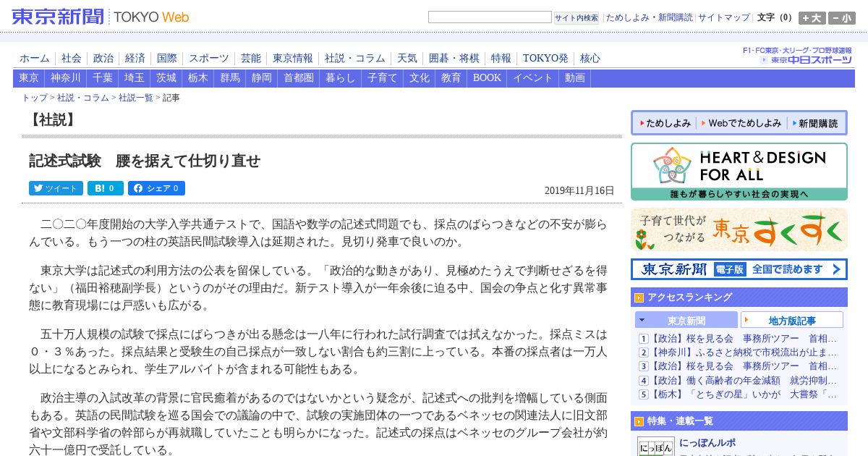This screenshot has width=868, height=456.
Task: Open the 東京情報 section
Action: [293, 59]
